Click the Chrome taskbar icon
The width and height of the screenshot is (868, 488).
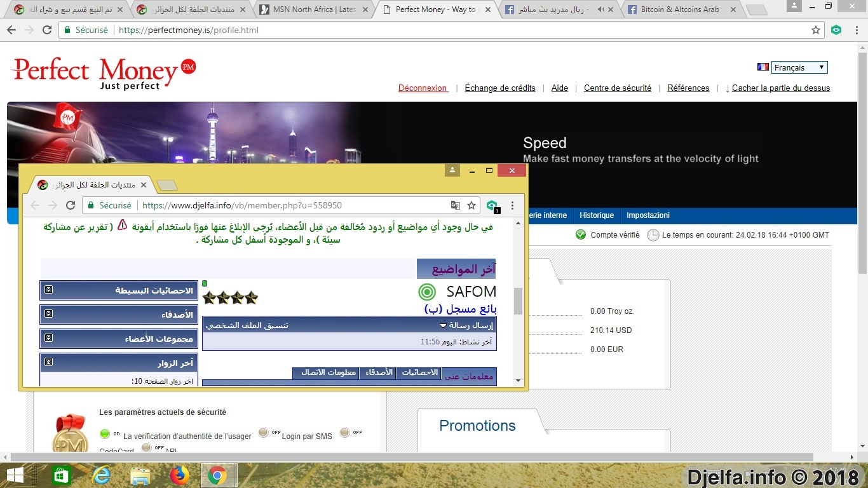click(x=218, y=475)
